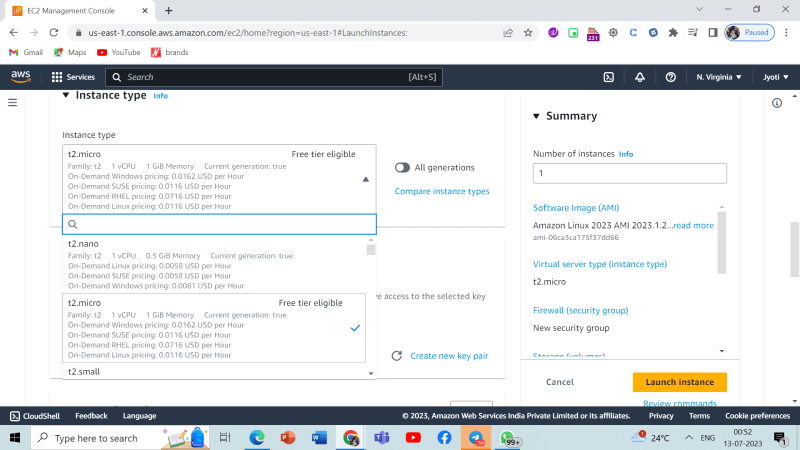The image size is (800, 450).
Task: Open the Chrome three-dot menu
Action: [786, 33]
